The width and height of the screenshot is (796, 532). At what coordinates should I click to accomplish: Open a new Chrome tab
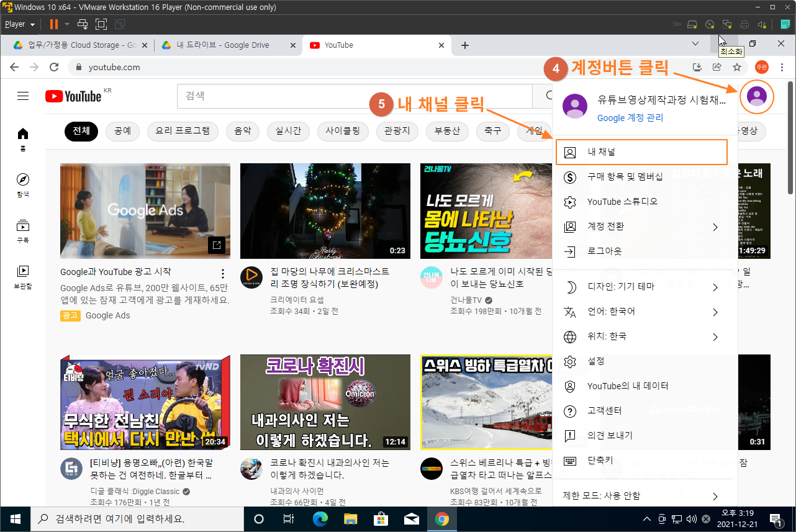464,45
